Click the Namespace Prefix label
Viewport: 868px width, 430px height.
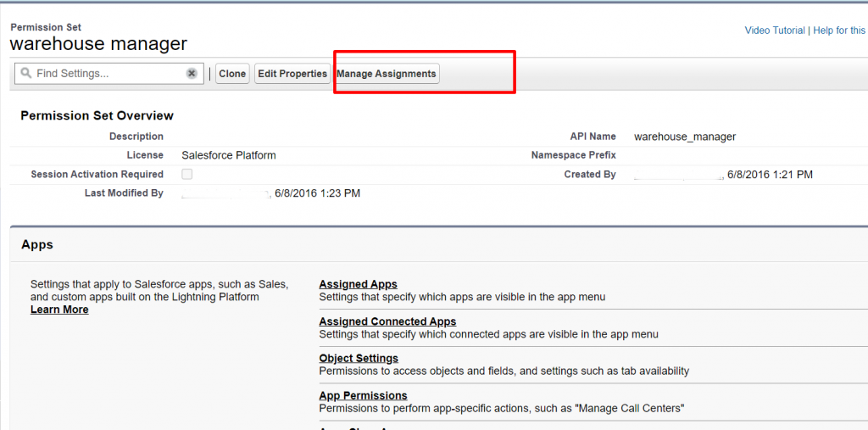[x=574, y=156]
